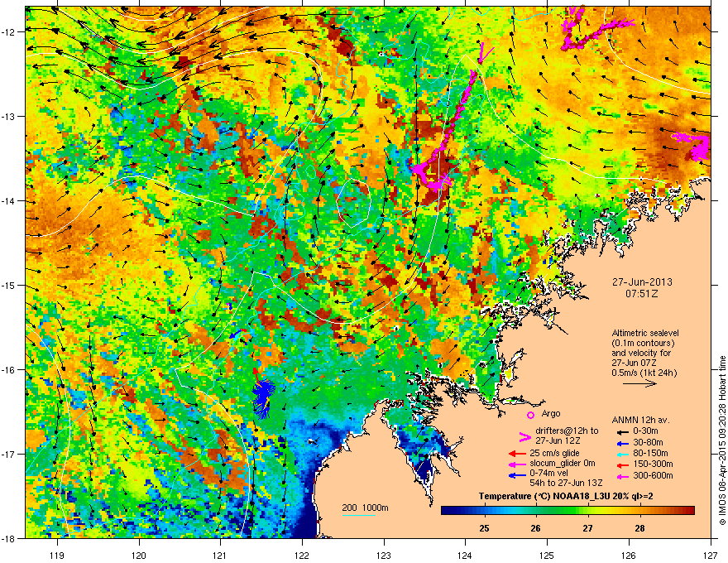Click the 200 1000m bathymetry label
728x563 pixels.
(365, 508)
